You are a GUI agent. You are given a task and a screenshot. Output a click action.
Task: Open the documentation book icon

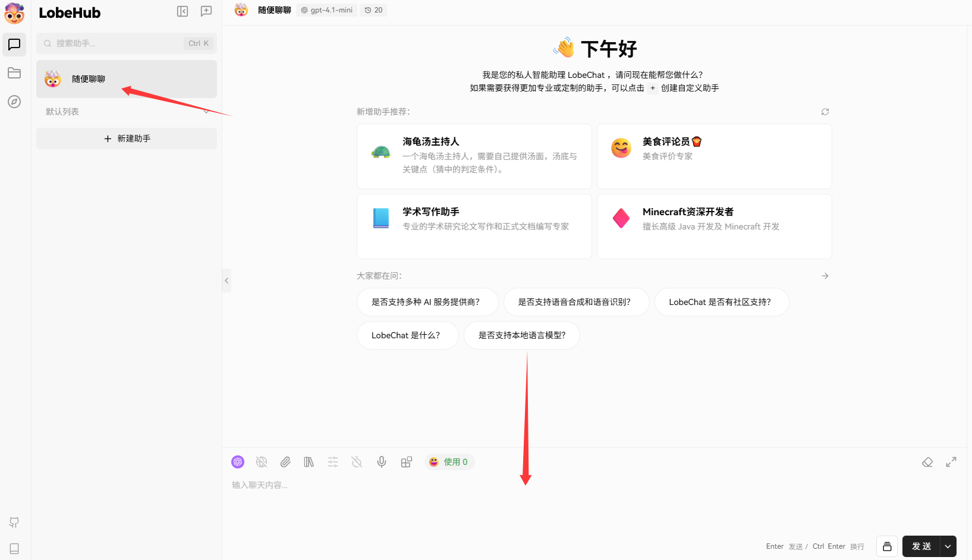click(x=14, y=549)
